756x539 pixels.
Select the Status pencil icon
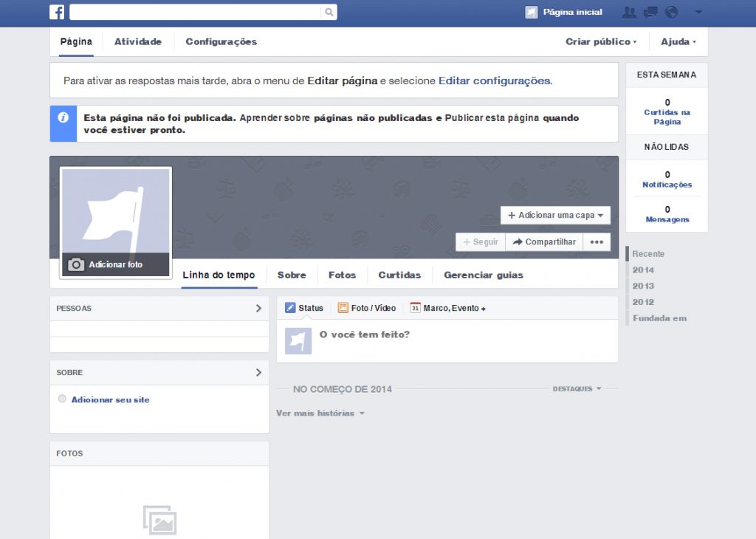pyautogui.click(x=289, y=308)
